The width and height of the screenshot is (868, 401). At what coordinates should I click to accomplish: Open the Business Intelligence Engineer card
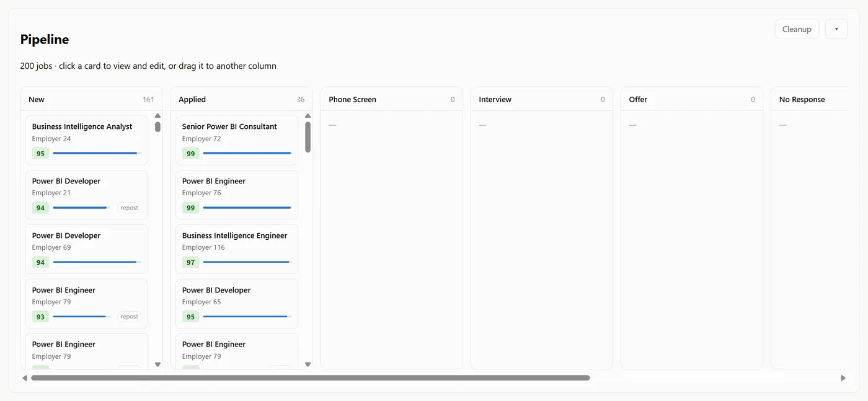click(237, 249)
